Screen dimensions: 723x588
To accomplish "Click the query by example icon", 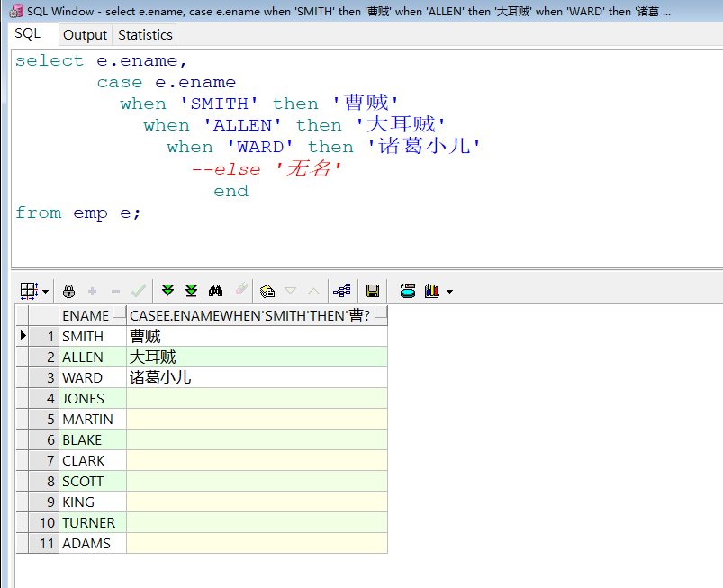I will pyautogui.click(x=267, y=291).
